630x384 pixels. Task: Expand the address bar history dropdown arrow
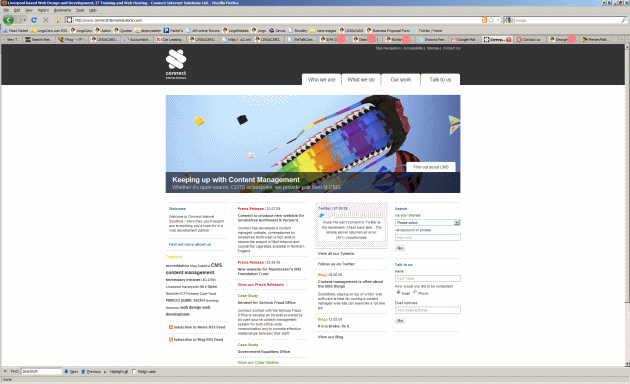click(498, 20)
